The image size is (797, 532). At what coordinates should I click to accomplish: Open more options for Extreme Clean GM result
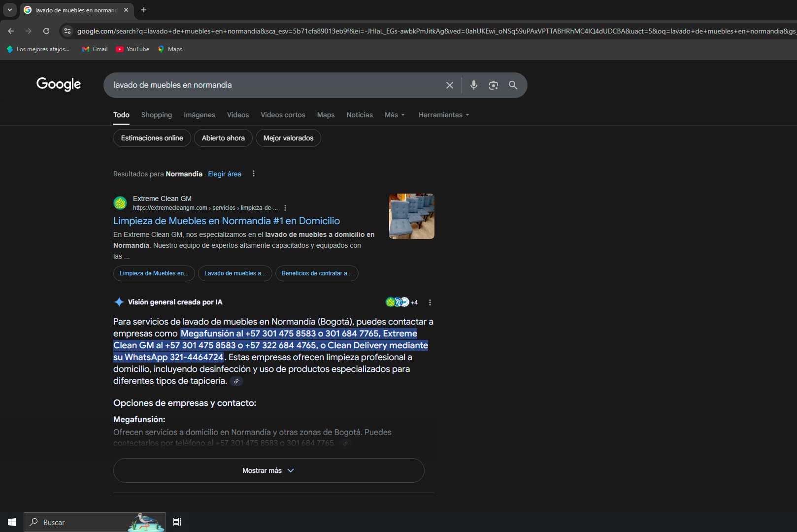285,208
